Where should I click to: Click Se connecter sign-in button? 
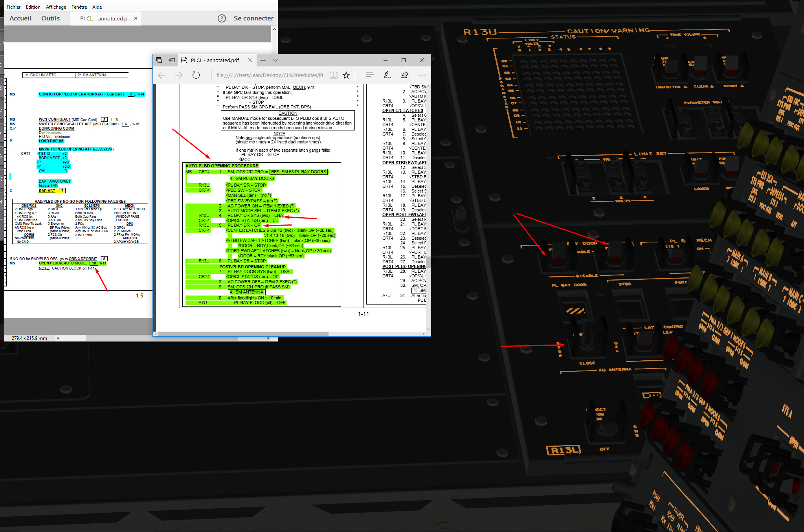click(x=253, y=18)
